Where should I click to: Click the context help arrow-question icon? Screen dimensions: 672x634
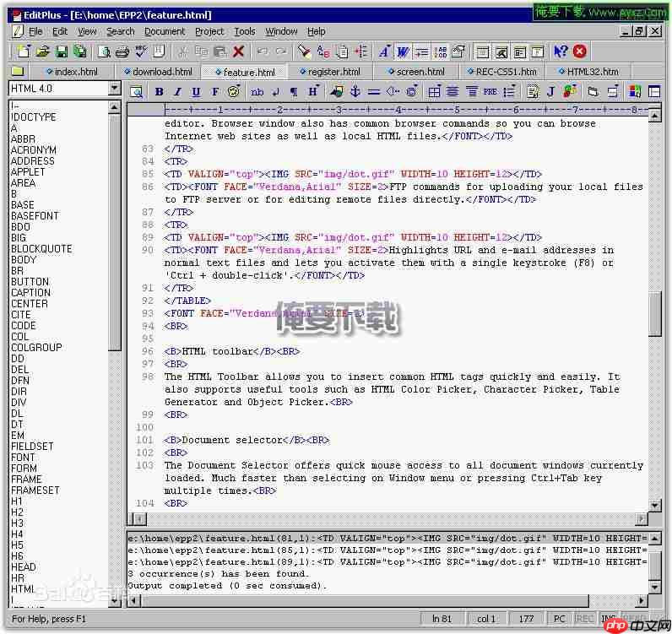(x=561, y=52)
